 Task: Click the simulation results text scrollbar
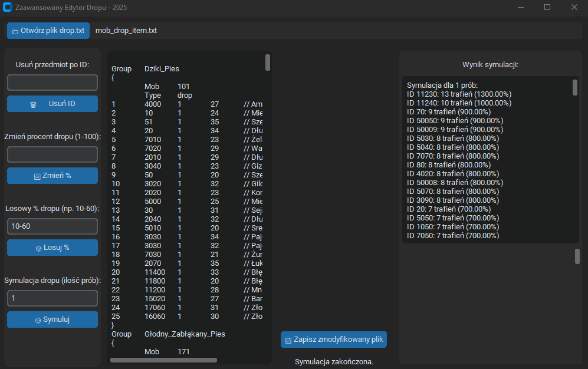tap(575, 87)
